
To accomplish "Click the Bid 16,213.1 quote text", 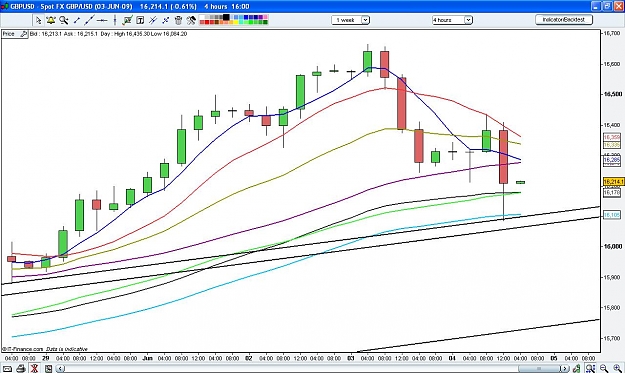I will point(46,34).
